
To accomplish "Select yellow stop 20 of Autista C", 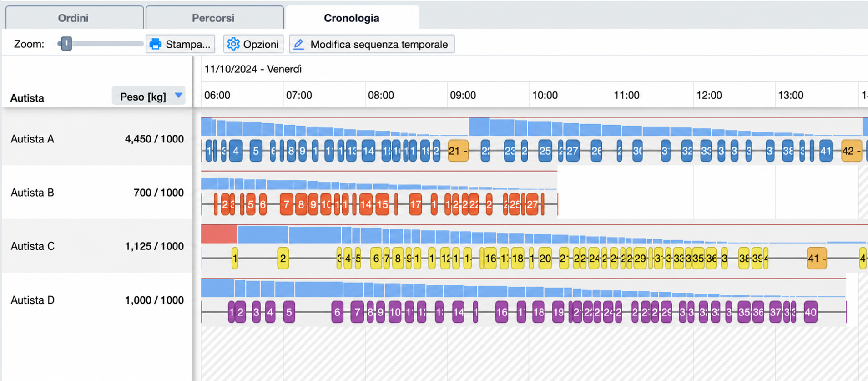I will pos(545,258).
